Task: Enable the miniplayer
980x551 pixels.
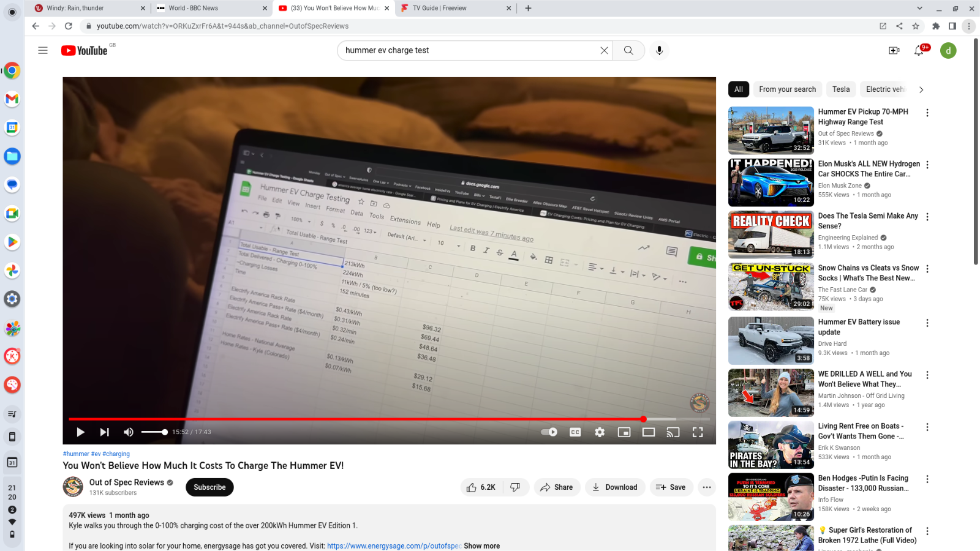Action: point(624,432)
